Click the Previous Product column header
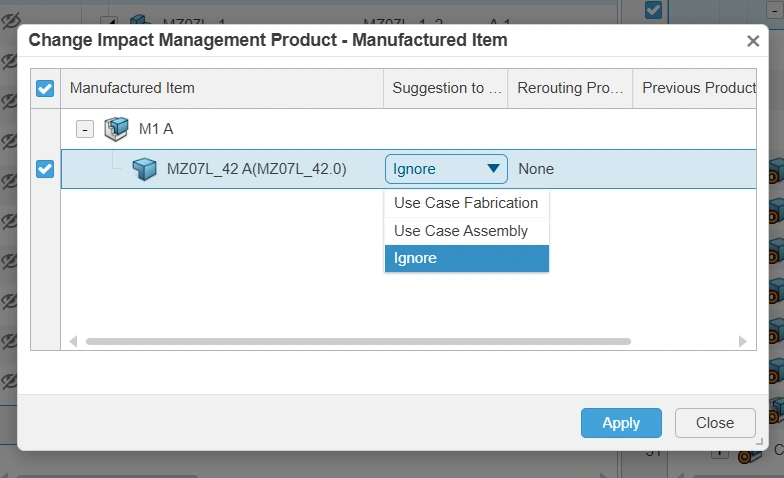This screenshot has height=478, width=784. coord(698,88)
